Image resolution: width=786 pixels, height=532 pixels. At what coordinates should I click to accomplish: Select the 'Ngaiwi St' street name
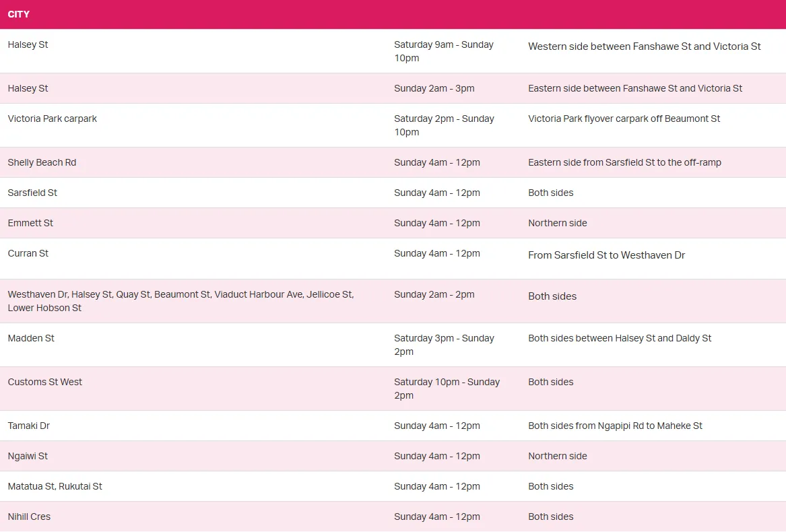(x=28, y=457)
